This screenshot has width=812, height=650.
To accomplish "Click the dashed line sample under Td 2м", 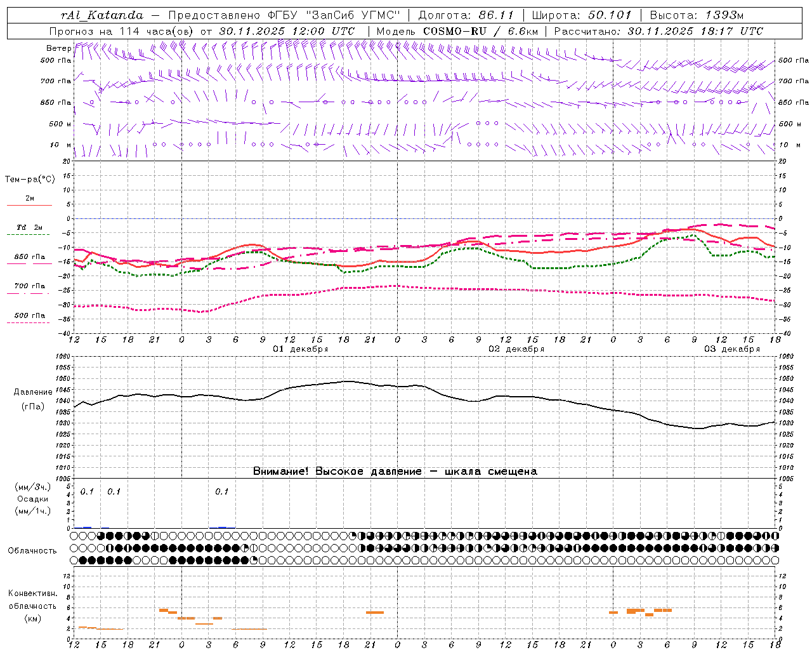I will point(29,235).
